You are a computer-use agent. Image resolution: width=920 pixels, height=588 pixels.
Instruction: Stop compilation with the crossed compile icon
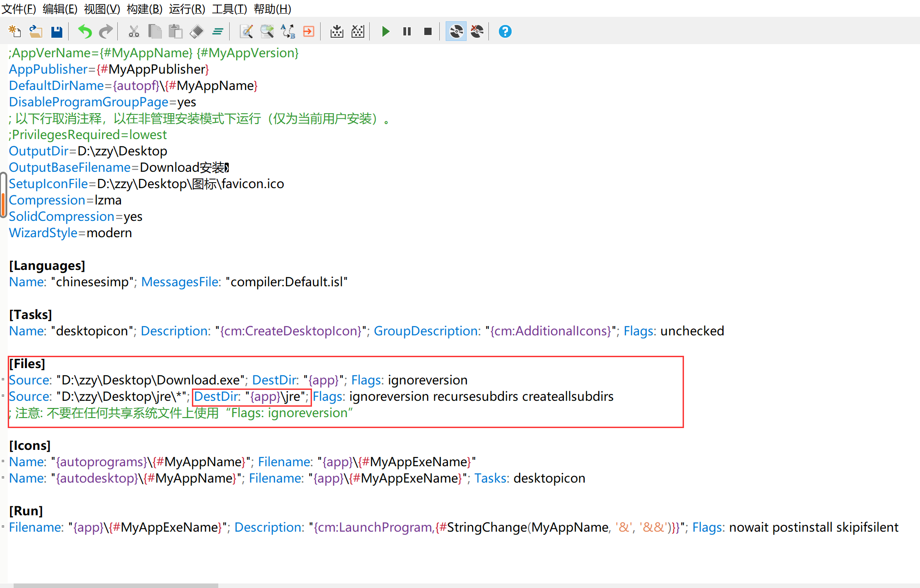358,31
